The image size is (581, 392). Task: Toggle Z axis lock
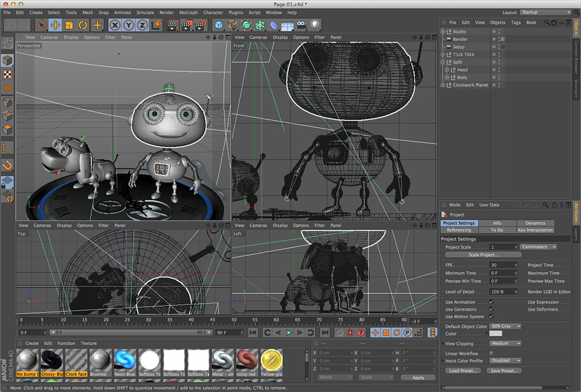point(142,25)
